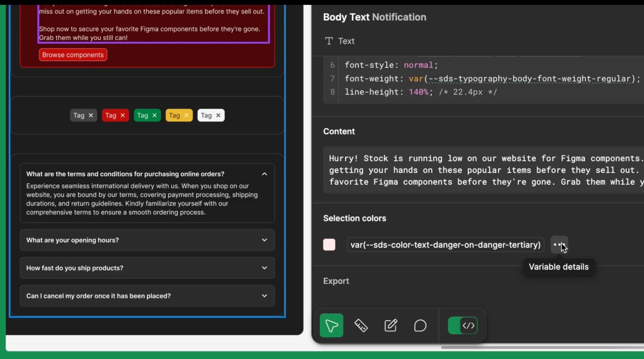Open Variable details three-dot button
This screenshot has height=359, width=644.
pyautogui.click(x=559, y=245)
